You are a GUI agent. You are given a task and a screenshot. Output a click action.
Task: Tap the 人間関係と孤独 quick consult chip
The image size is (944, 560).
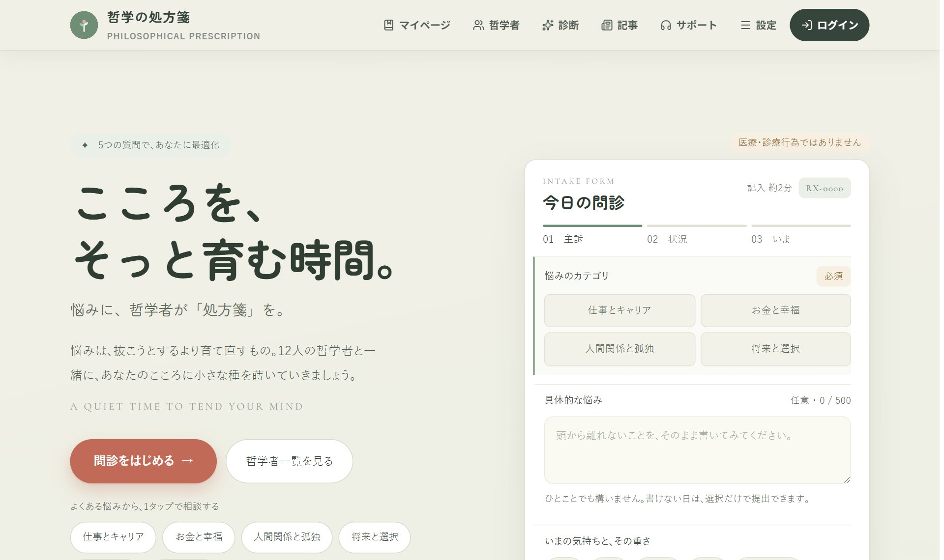pyautogui.click(x=287, y=537)
